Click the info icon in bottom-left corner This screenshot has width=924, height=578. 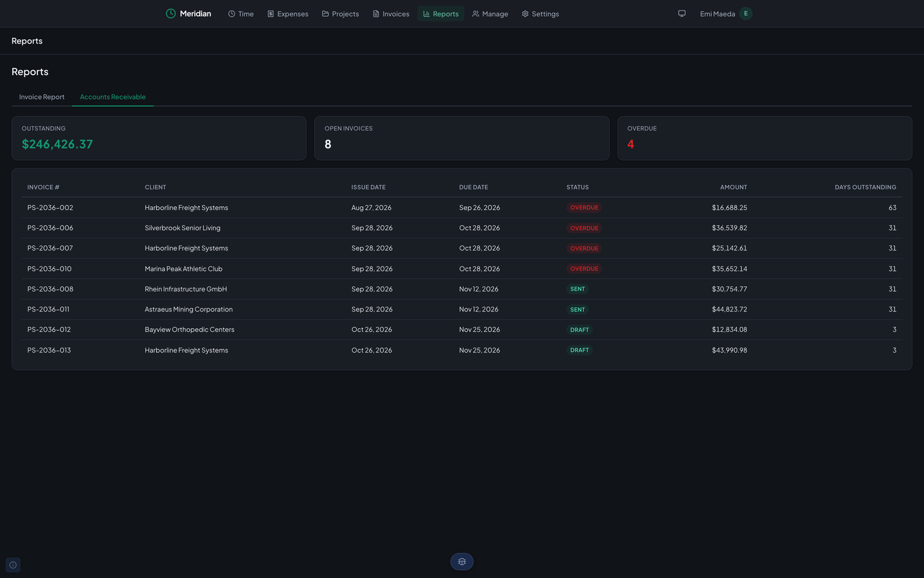(x=13, y=565)
